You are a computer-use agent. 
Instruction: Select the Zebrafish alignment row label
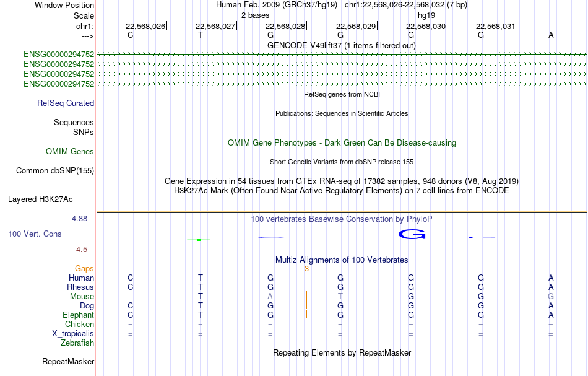click(x=77, y=343)
